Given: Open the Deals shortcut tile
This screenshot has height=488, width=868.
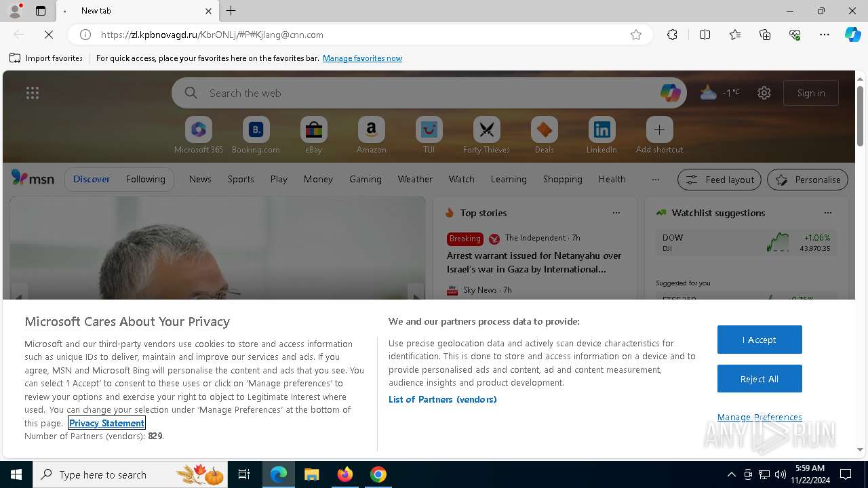Looking at the screenshot, I should [544, 136].
